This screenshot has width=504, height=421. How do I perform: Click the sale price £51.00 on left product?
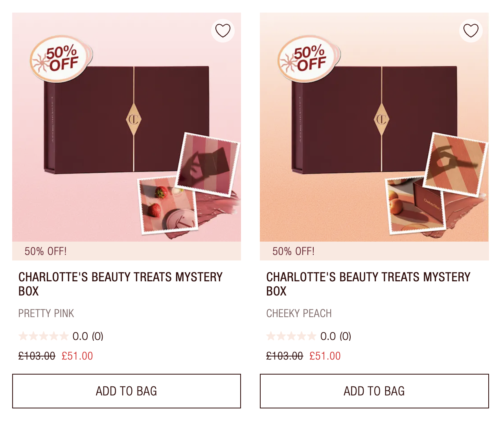(77, 355)
